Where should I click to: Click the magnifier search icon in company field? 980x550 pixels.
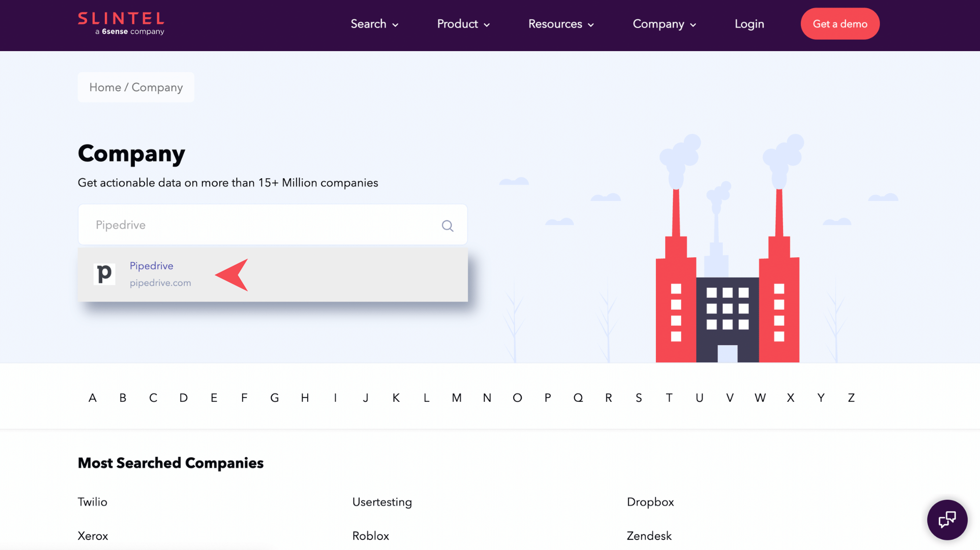point(447,226)
